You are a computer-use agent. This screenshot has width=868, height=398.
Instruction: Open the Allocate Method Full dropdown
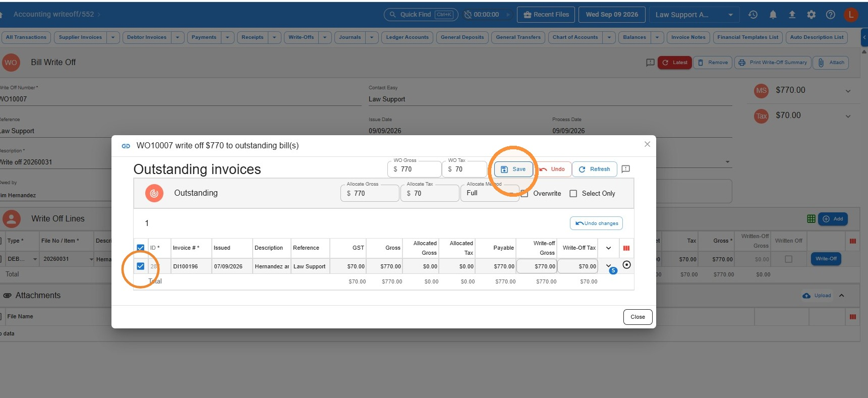click(490, 193)
